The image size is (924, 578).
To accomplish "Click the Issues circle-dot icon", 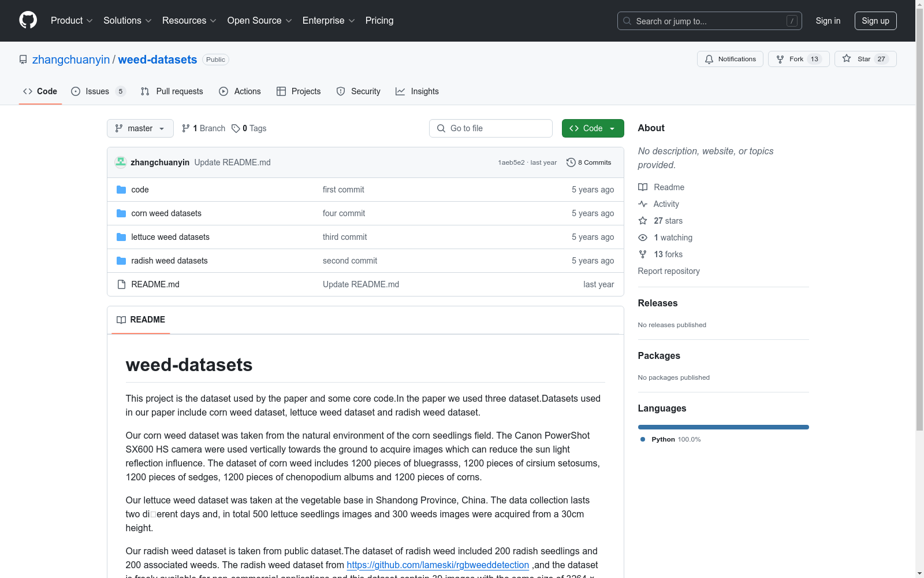I will point(76,91).
